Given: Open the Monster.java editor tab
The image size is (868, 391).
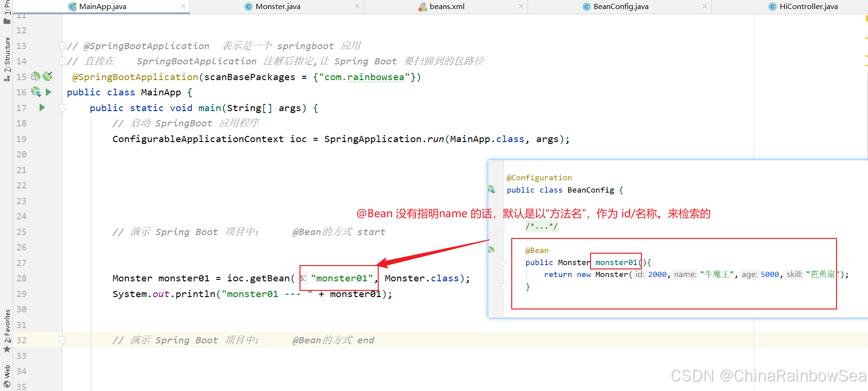Looking at the screenshot, I should click(x=278, y=7).
